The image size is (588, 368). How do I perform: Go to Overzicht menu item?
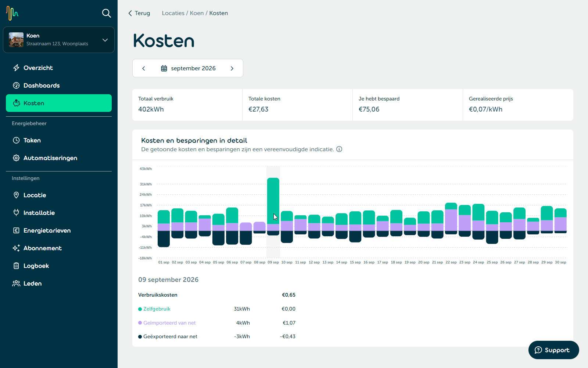point(59,68)
